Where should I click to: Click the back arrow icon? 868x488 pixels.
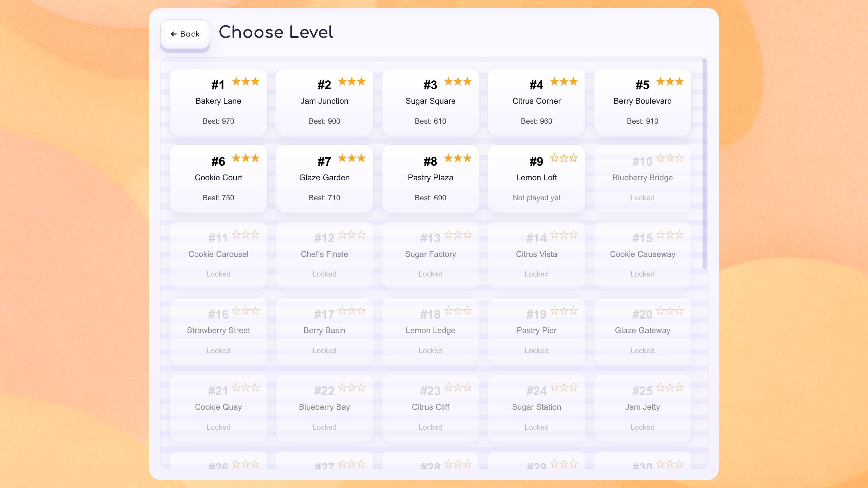(x=174, y=34)
